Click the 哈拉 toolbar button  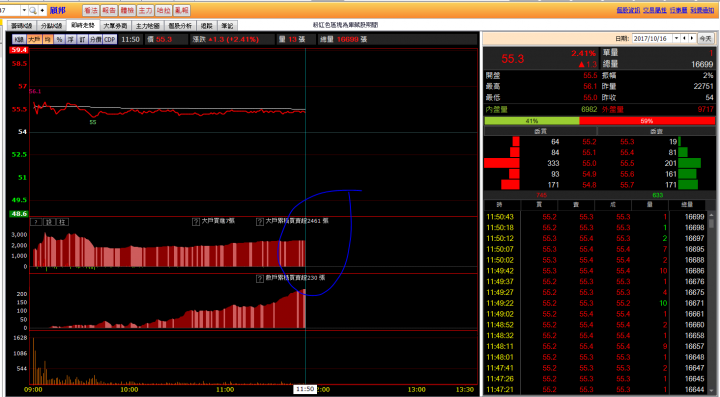pyautogui.click(x=163, y=10)
